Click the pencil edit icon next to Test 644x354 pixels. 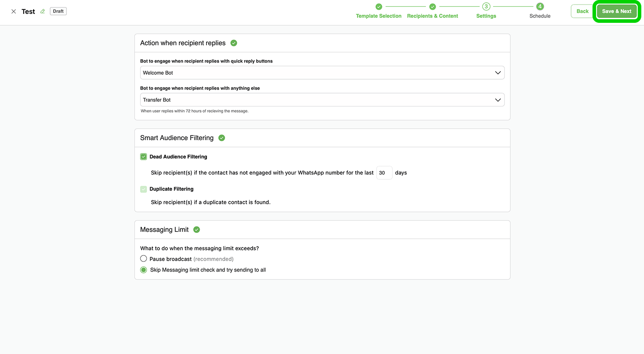pos(43,12)
